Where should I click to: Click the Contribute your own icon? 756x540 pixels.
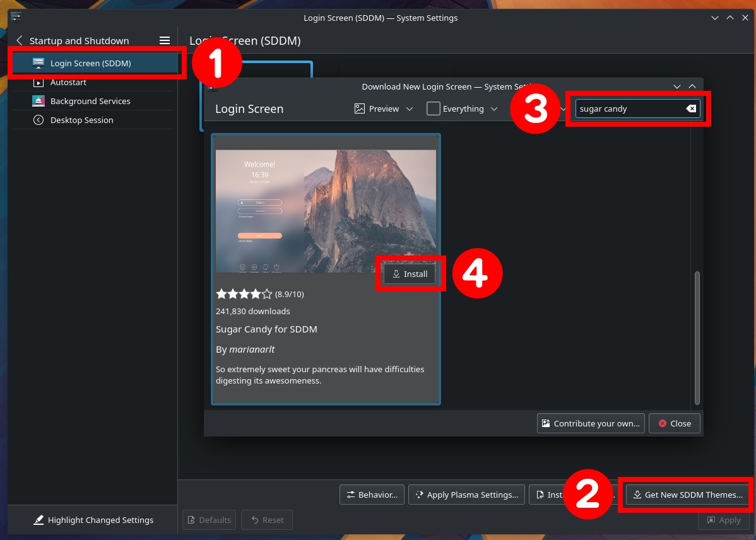pyautogui.click(x=546, y=423)
